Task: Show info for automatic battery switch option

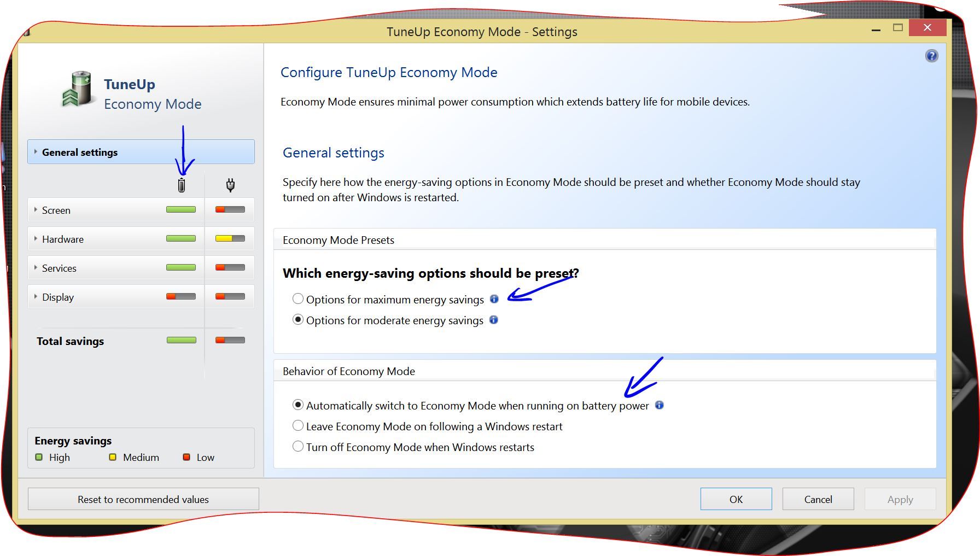Action: (x=659, y=405)
